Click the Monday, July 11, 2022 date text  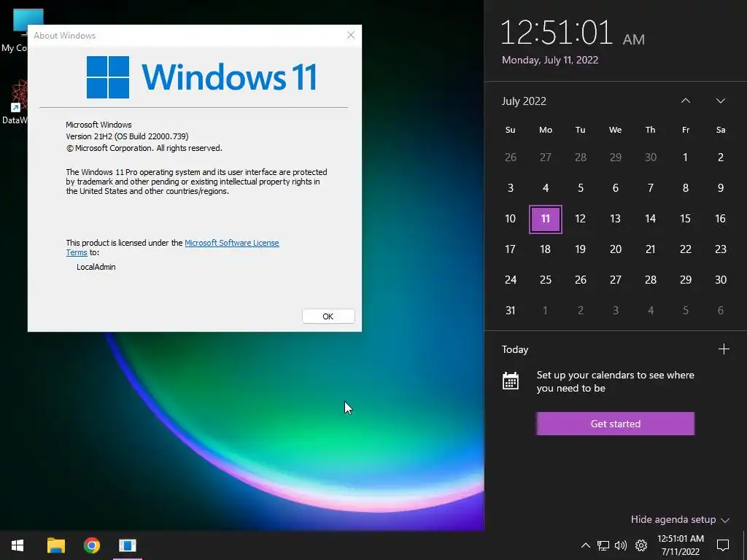[x=550, y=60]
